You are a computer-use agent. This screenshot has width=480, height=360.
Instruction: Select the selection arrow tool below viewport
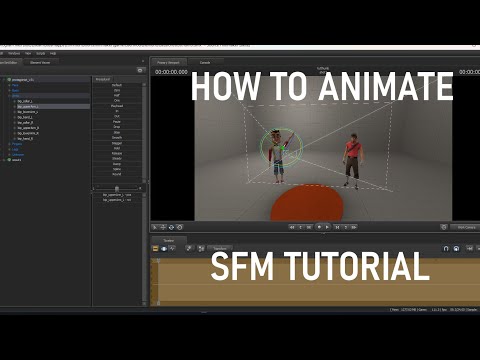click(x=155, y=227)
